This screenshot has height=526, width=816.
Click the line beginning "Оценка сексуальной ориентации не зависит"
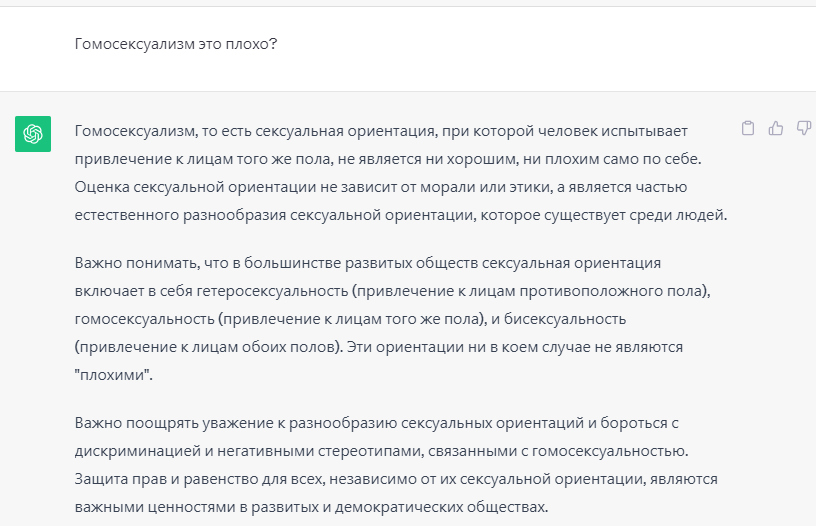380,187
